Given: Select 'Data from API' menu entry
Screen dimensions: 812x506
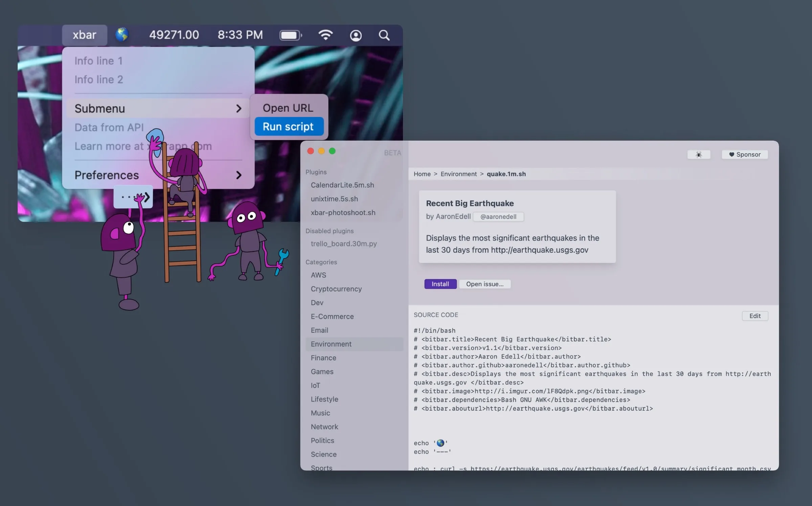Looking at the screenshot, I should coord(109,127).
